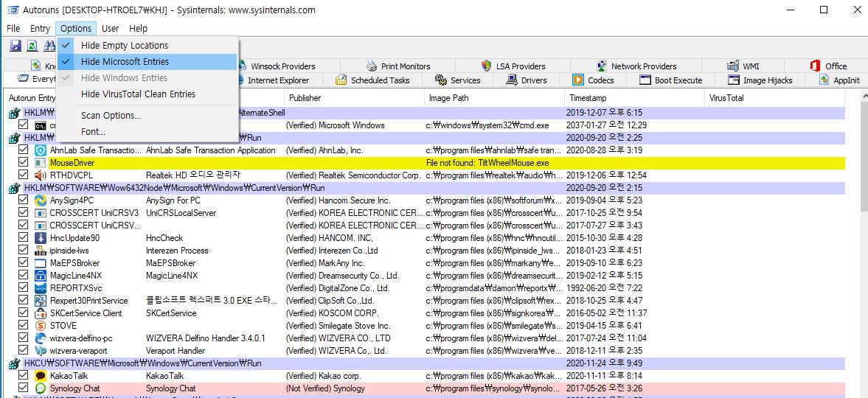The image size is (868, 398).
Task: Open the Image Hijacks tab
Action: 760,80
